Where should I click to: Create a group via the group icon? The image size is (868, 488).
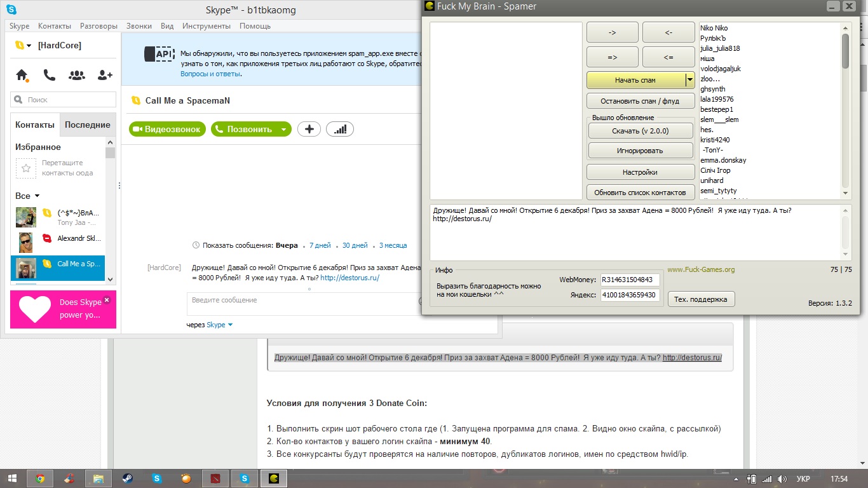(76, 75)
